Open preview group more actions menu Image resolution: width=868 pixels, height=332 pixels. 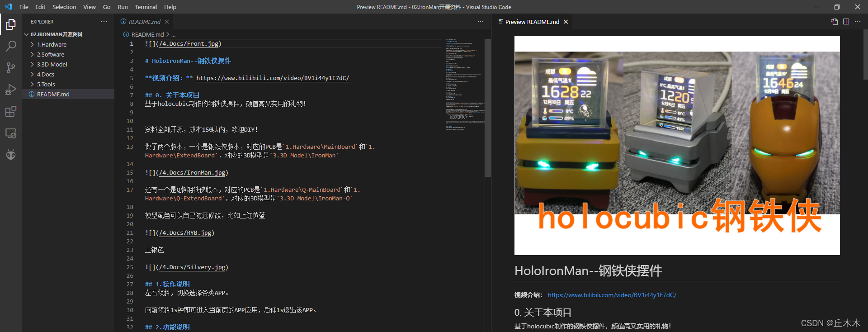(x=858, y=22)
